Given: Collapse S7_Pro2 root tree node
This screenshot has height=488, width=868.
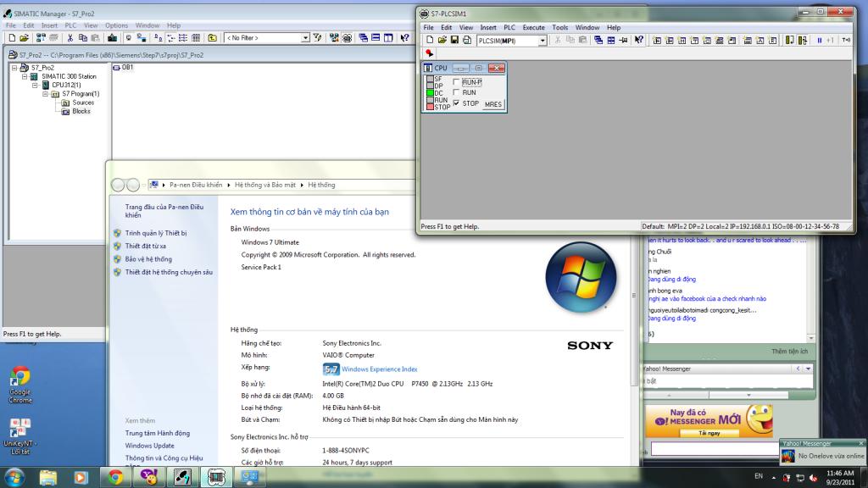Looking at the screenshot, I should pos(14,68).
